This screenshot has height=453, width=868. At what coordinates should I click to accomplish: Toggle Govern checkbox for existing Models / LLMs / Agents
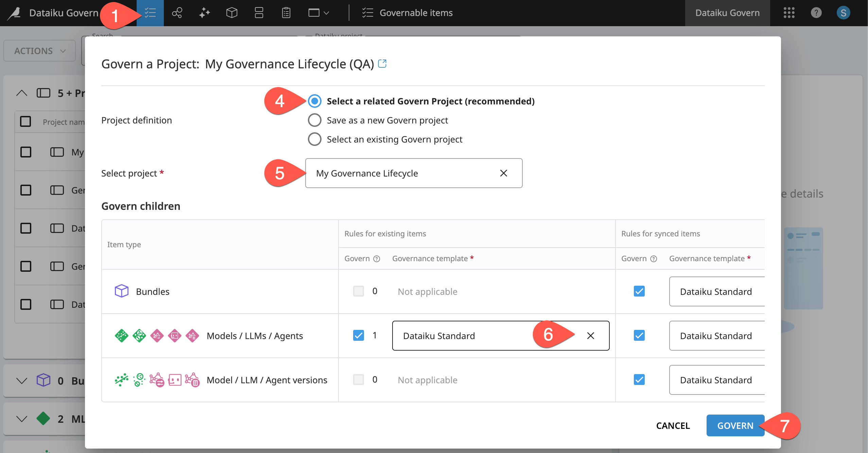pos(358,335)
